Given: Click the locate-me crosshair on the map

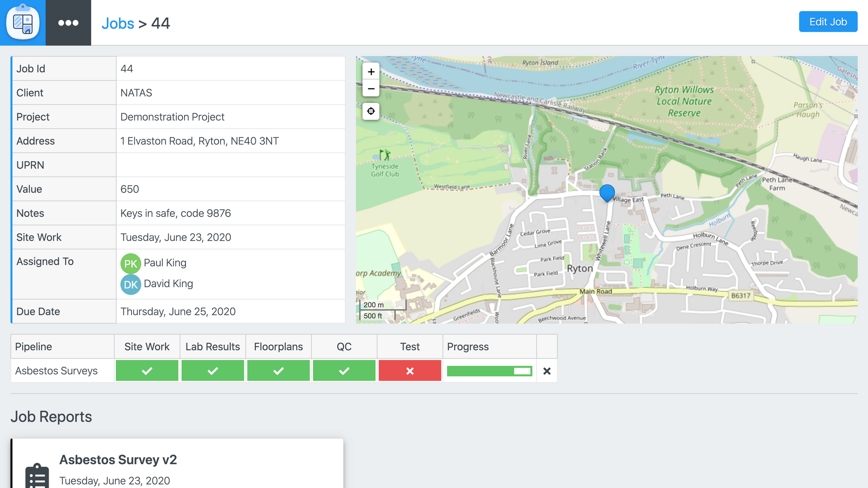Looking at the screenshot, I should [371, 111].
